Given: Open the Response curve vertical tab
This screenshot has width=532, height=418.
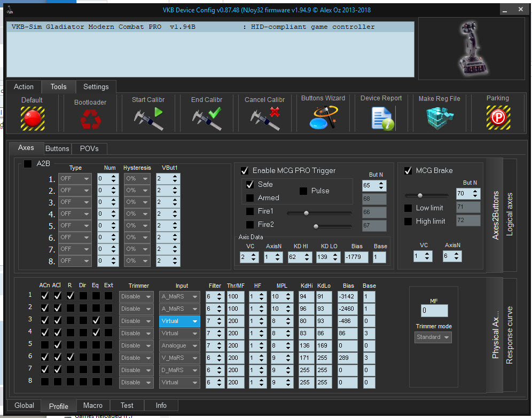Looking at the screenshot, I should tap(510, 335).
